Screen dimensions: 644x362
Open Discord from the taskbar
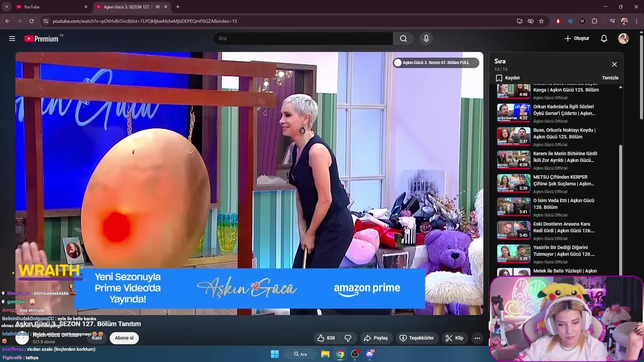click(x=370, y=354)
